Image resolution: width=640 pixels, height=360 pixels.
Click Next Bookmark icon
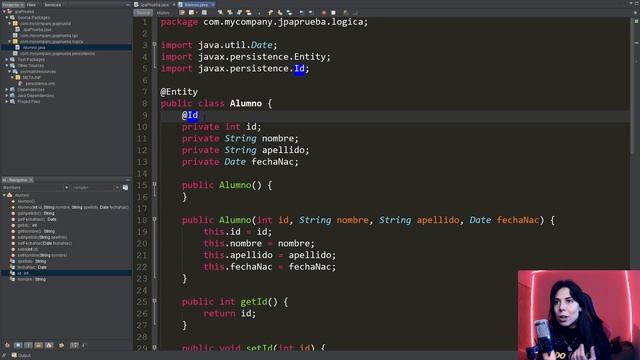[280, 13]
